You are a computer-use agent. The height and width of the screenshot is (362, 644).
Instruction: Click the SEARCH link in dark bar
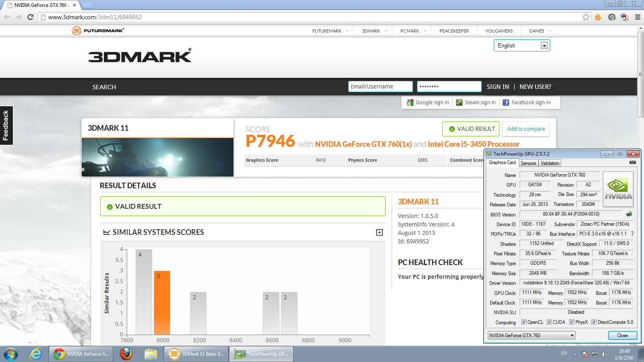click(x=104, y=87)
